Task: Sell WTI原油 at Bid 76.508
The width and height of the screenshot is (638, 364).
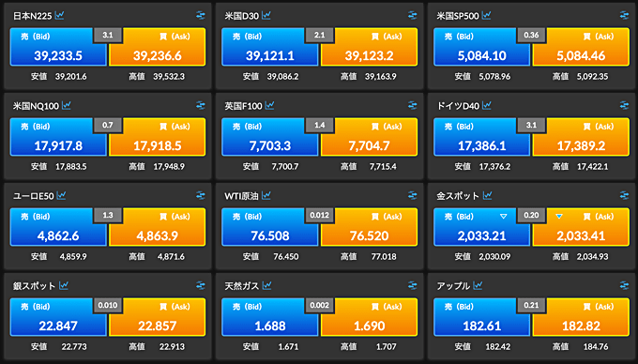Action: click(270, 227)
